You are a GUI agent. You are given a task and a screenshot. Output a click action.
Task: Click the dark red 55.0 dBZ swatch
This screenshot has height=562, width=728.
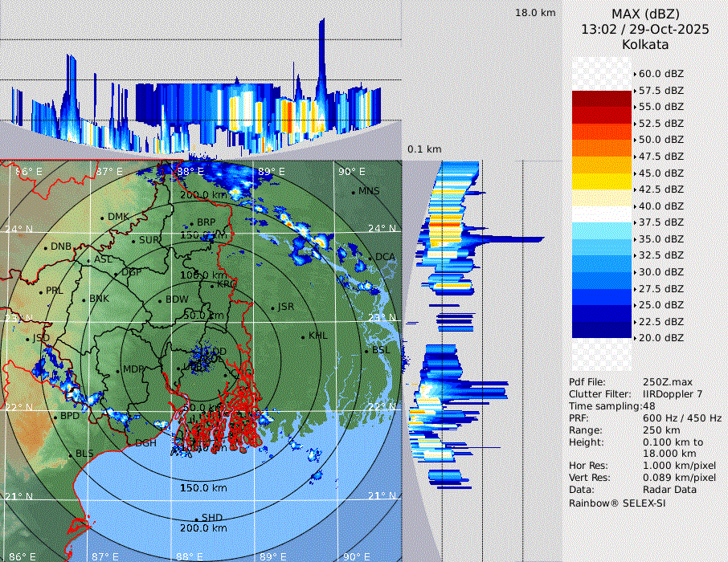(602, 107)
